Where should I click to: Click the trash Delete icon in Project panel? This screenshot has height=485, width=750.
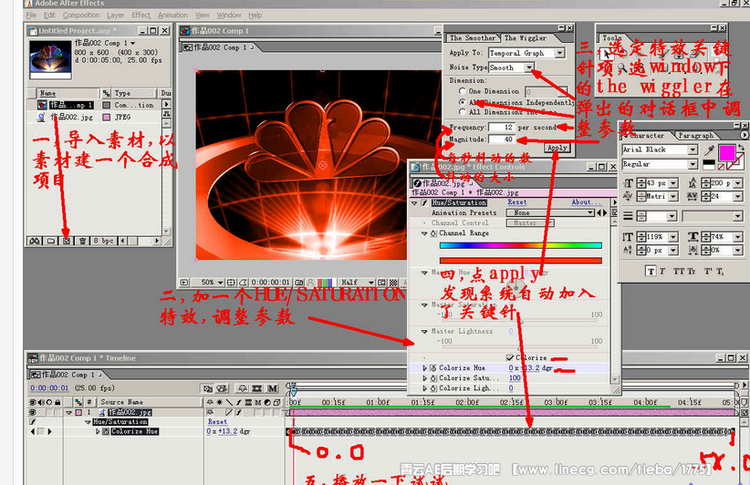click(x=83, y=241)
